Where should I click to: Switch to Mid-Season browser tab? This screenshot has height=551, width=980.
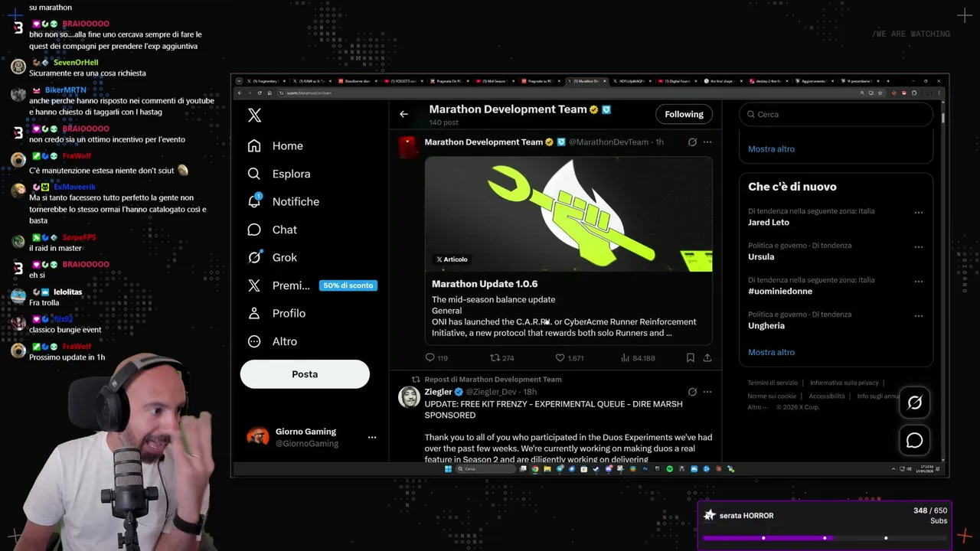point(495,81)
